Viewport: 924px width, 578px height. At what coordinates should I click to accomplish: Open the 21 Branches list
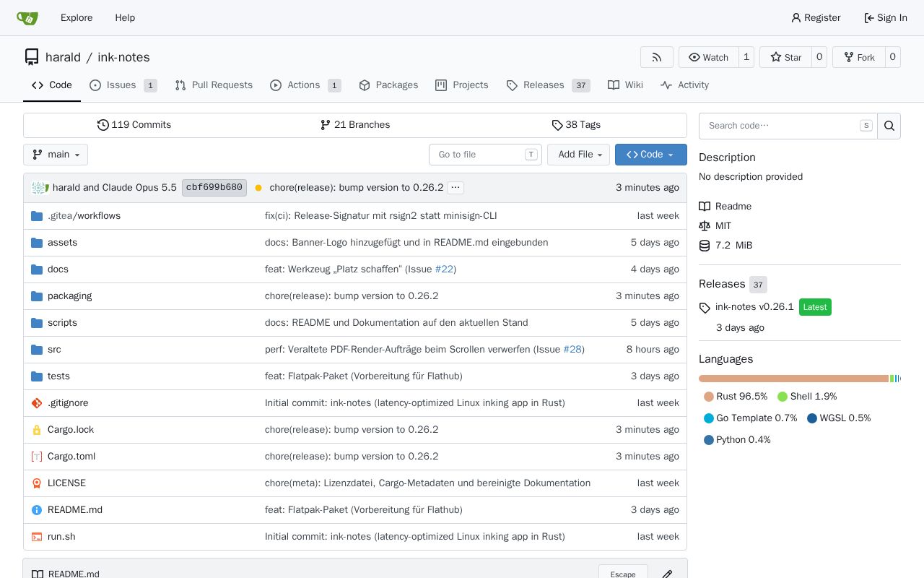(355, 125)
